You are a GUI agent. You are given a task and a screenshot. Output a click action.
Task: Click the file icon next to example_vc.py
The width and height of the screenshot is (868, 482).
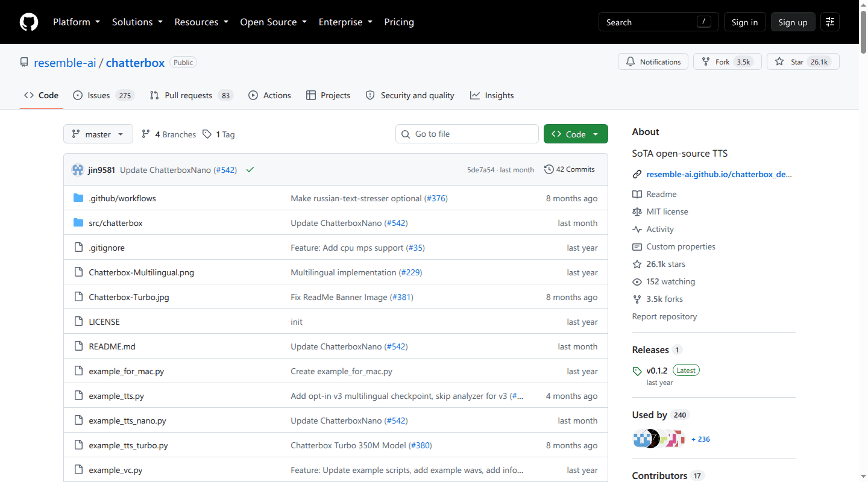tap(78, 470)
